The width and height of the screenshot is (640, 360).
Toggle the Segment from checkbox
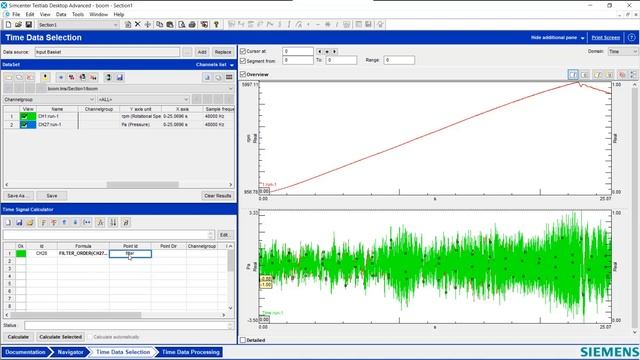pos(243,61)
